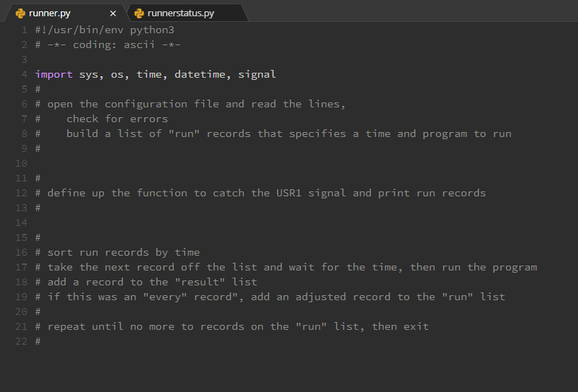
Task: Select the runner.py tab label
Action: click(49, 13)
